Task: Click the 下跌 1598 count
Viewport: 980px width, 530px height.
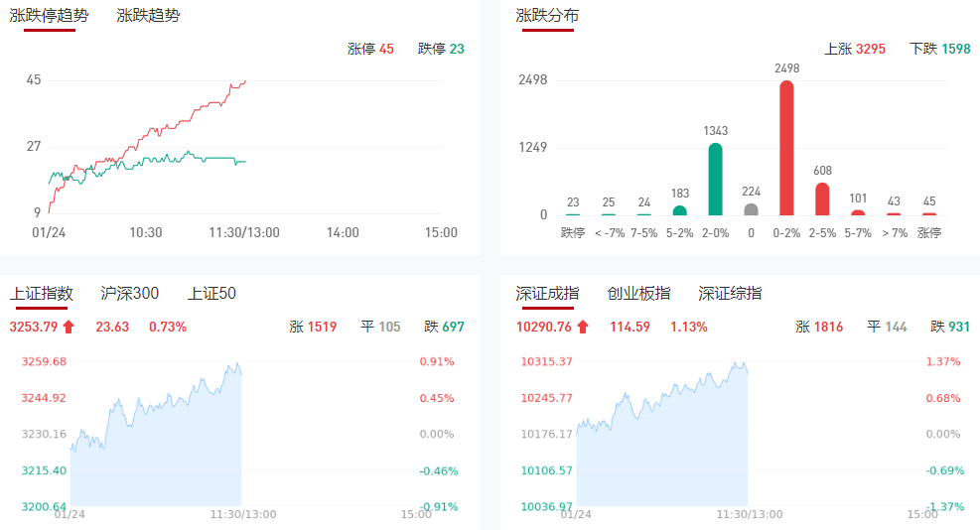Action: click(x=939, y=49)
